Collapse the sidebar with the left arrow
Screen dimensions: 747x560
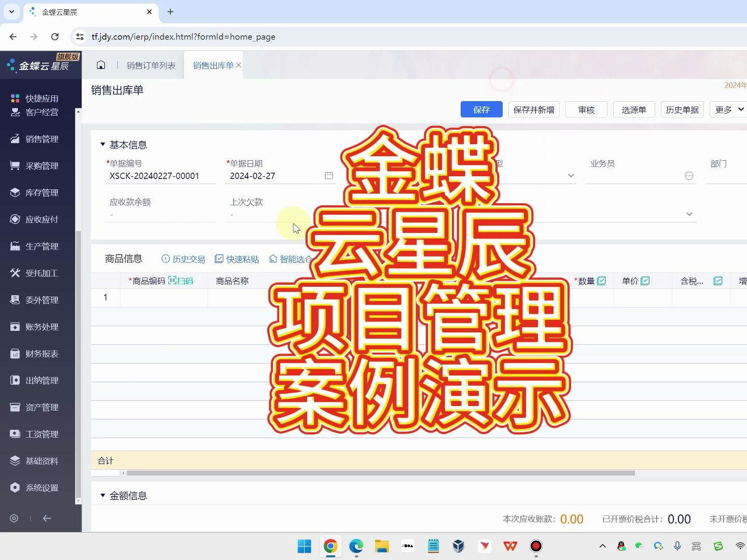click(x=47, y=518)
